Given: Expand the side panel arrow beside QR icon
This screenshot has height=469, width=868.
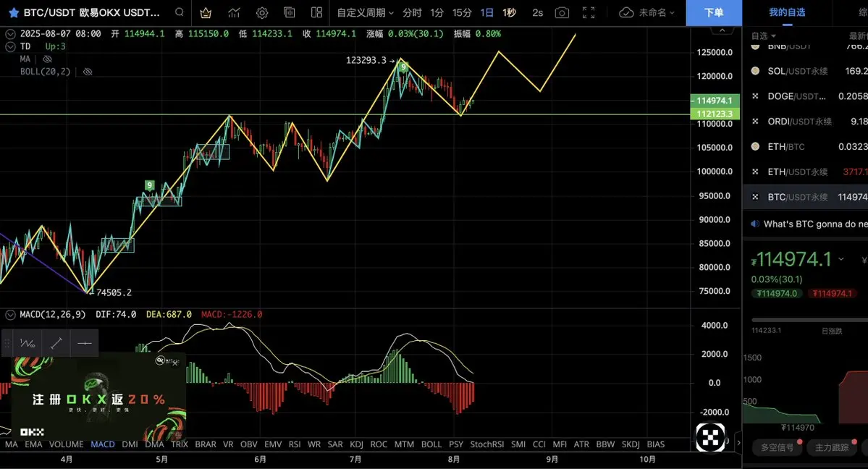Looking at the screenshot, I should tap(738, 442).
